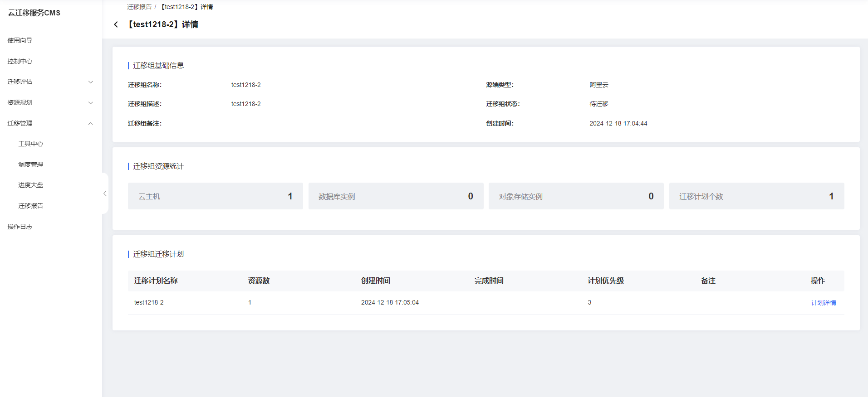Click the 【test1218-2】详情 breadcrumb
This screenshot has height=397, width=868.
[x=186, y=7]
